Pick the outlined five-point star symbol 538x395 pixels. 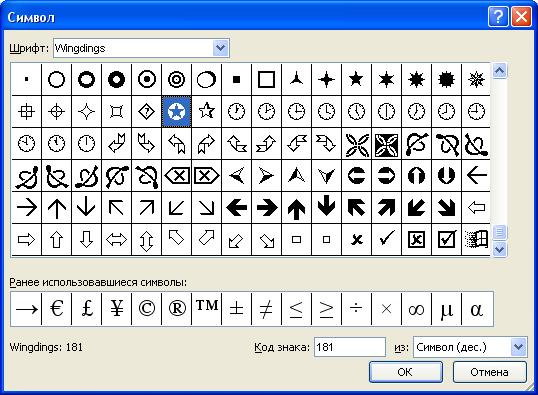pyautogui.click(x=207, y=112)
